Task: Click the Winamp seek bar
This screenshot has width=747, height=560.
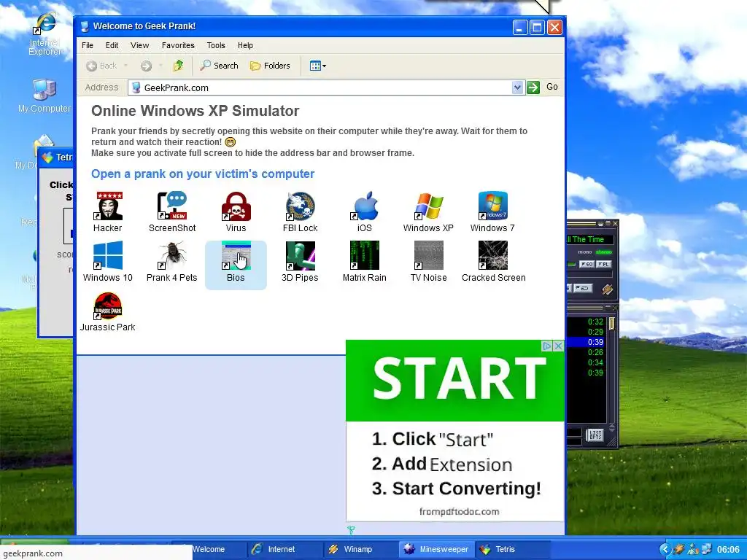Action: click(589, 275)
